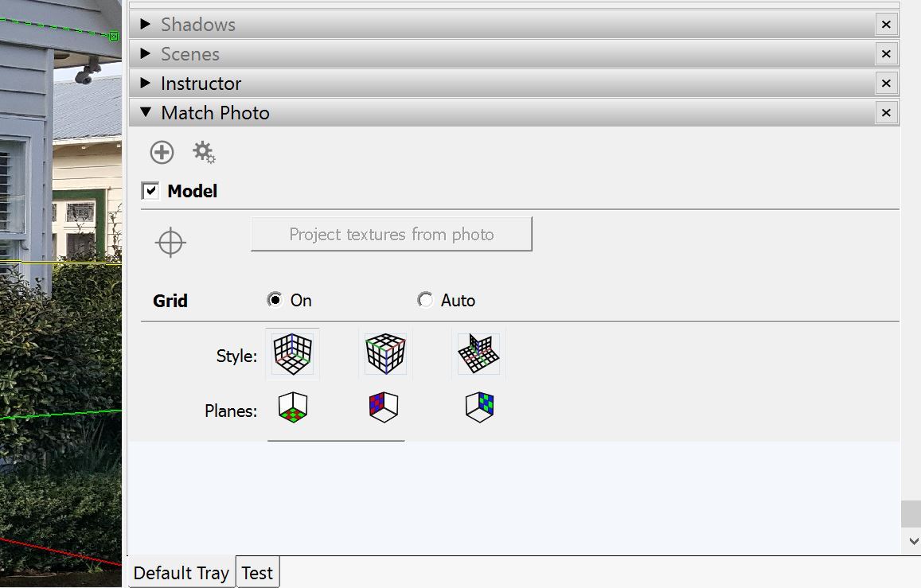Click Project textures from photo button
Viewport: 921px width, 588px height.
[391, 234]
